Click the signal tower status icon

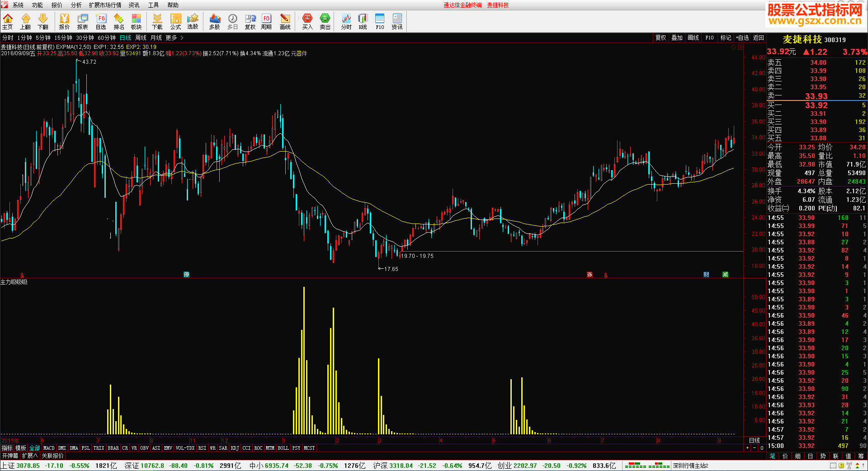849,466
